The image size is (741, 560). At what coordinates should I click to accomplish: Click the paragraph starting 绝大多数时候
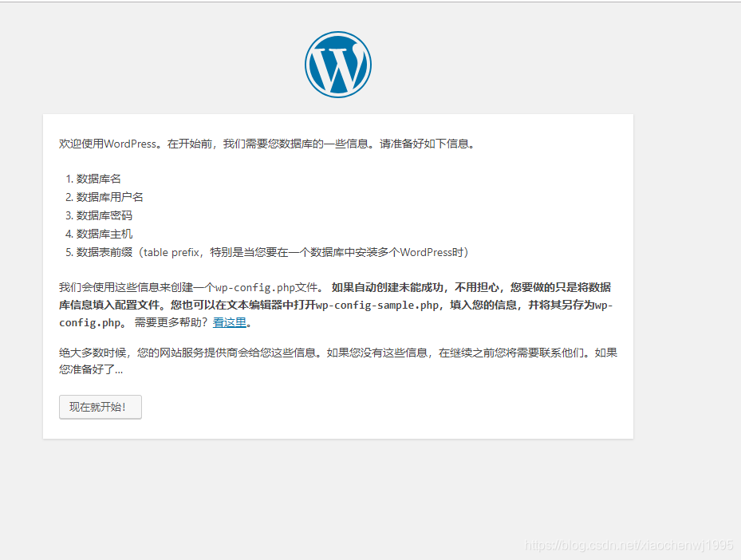pos(338,361)
